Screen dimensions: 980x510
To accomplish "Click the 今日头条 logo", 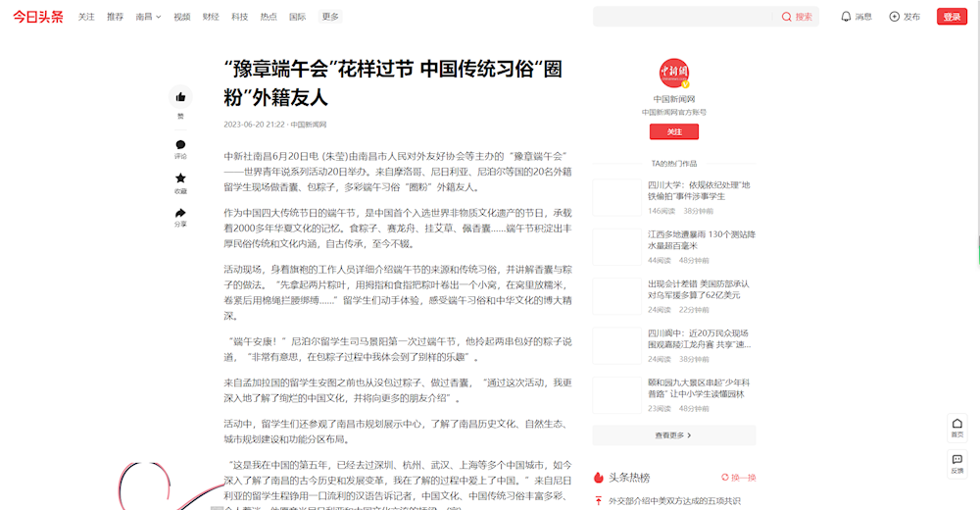I will click(37, 17).
